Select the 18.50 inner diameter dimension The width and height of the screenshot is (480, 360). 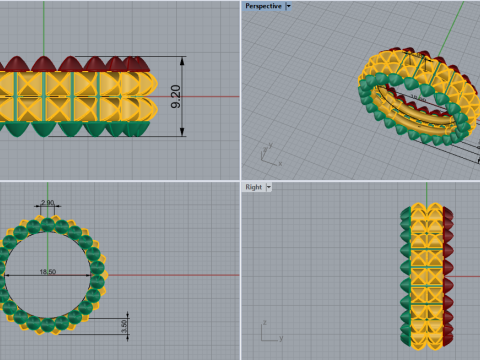tap(48, 272)
